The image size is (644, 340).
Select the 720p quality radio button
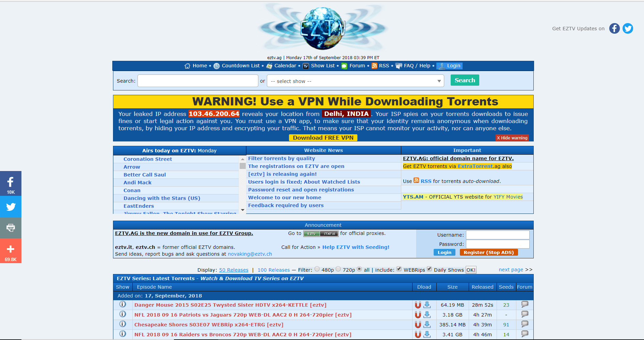338,269
